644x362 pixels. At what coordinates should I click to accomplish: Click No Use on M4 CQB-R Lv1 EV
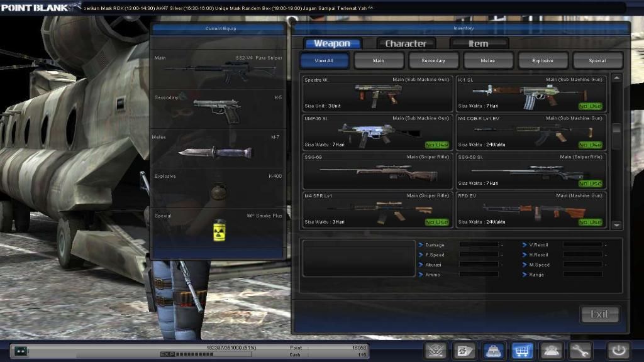pos(590,145)
